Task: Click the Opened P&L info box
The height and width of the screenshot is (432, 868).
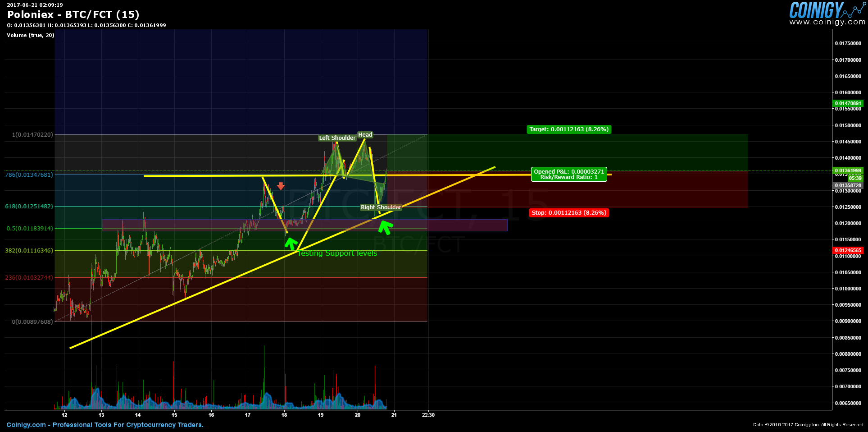Action: 568,172
